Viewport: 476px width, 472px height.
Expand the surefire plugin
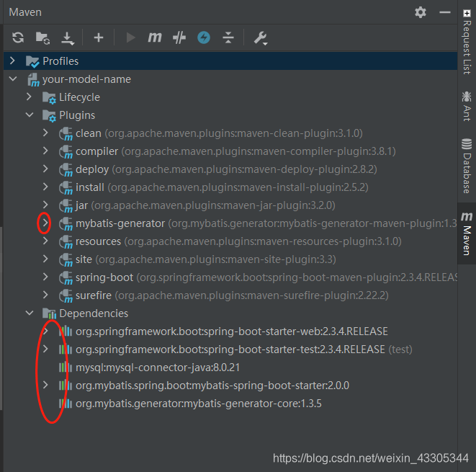pyautogui.click(x=45, y=295)
